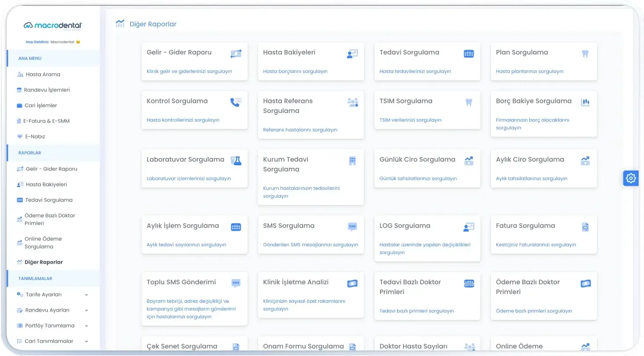Click the building icon on Kurum Tedavi Sorgulama card
The width and height of the screenshot is (644, 356).
353,161
